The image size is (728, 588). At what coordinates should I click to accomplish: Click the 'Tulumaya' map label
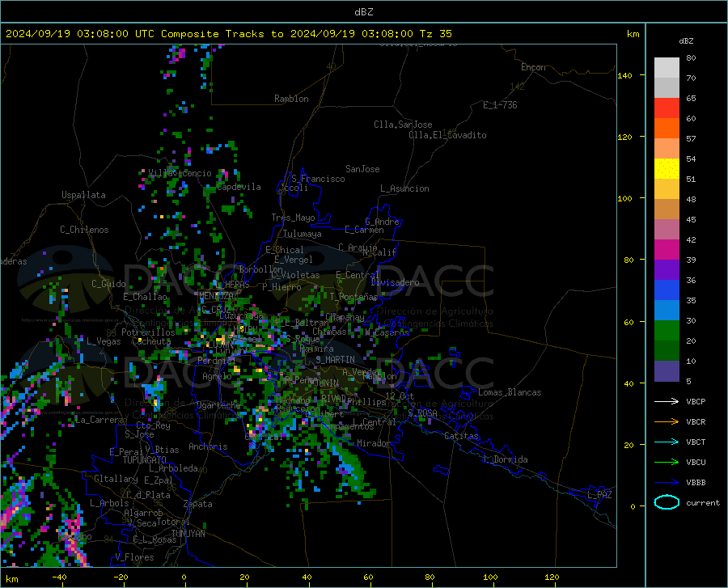[x=302, y=234]
